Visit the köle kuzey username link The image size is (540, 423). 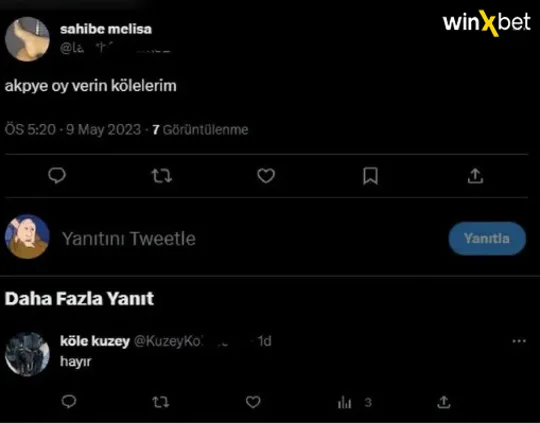coord(95,341)
